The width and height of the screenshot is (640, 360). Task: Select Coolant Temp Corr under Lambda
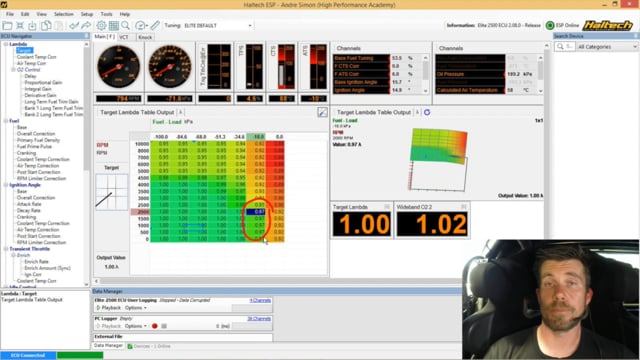(x=36, y=57)
